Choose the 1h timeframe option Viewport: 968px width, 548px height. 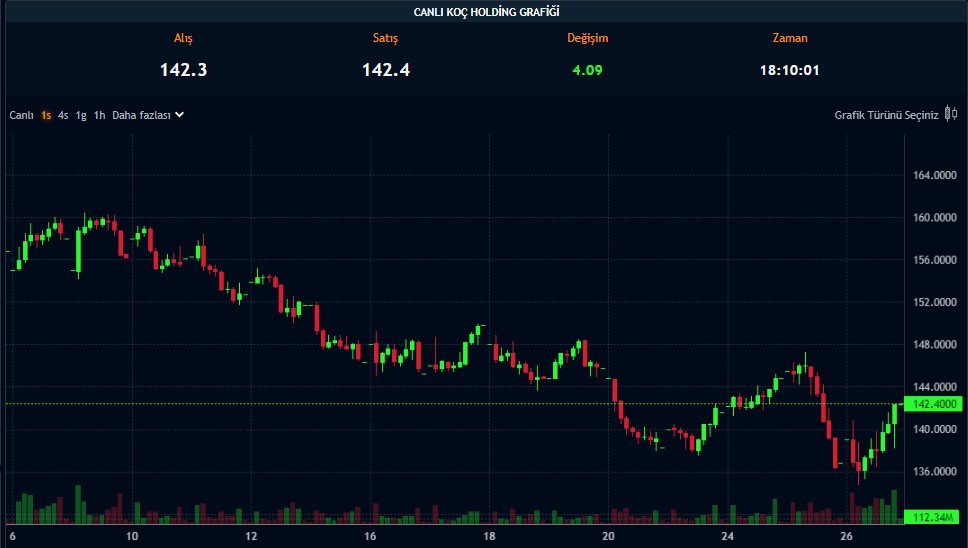click(x=99, y=115)
